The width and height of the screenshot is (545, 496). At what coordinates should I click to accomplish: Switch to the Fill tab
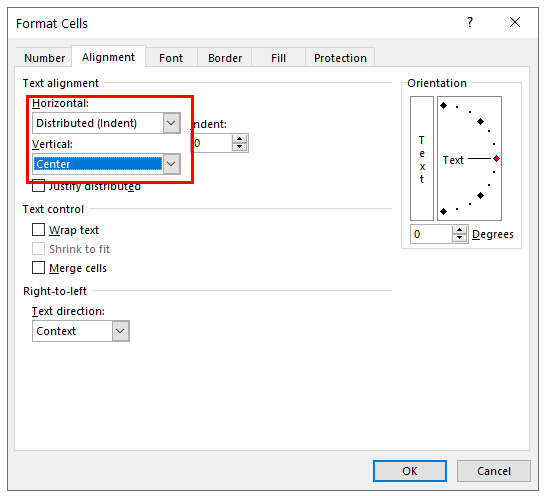pyautogui.click(x=278, y=58)
